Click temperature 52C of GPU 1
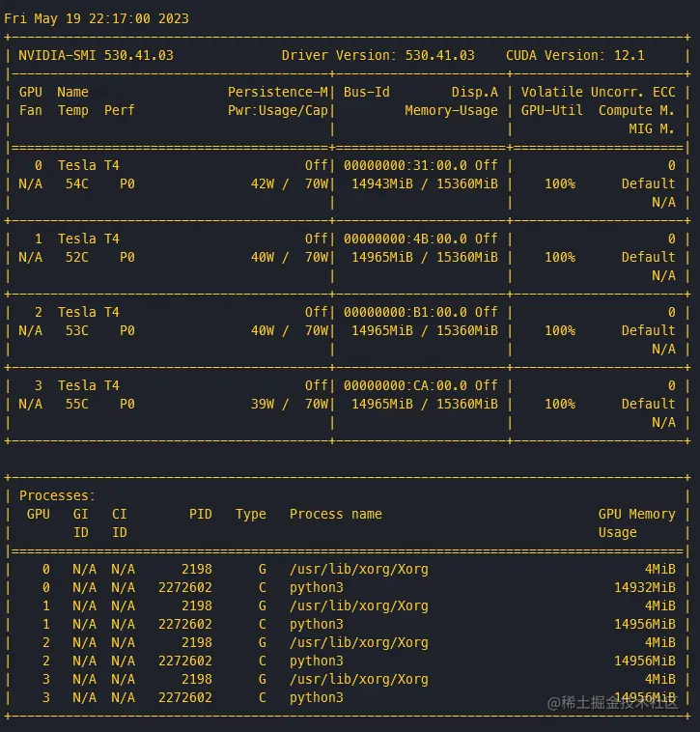 (x=77, y=257)
